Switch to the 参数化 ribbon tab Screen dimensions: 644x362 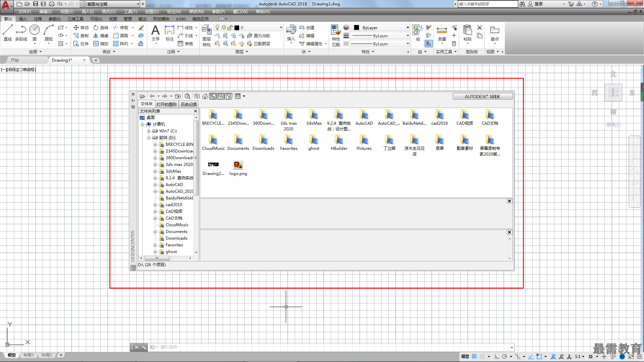[x=55, y=19]
